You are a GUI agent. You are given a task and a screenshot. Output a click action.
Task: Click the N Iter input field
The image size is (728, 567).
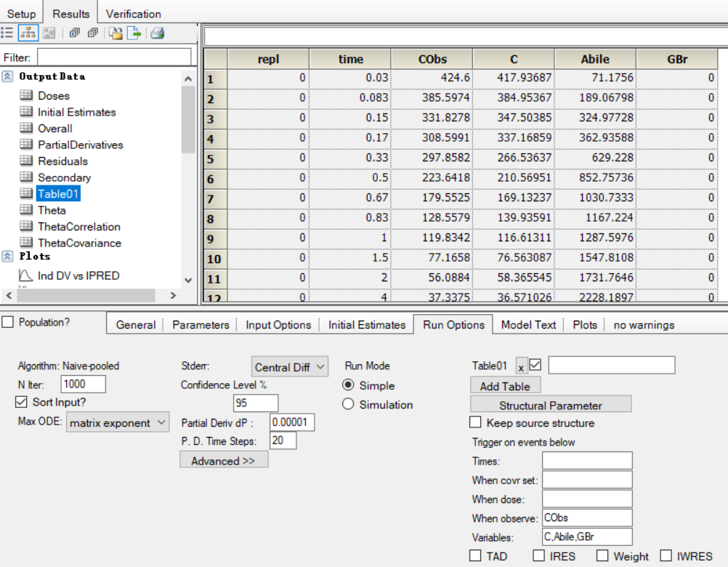83,384
